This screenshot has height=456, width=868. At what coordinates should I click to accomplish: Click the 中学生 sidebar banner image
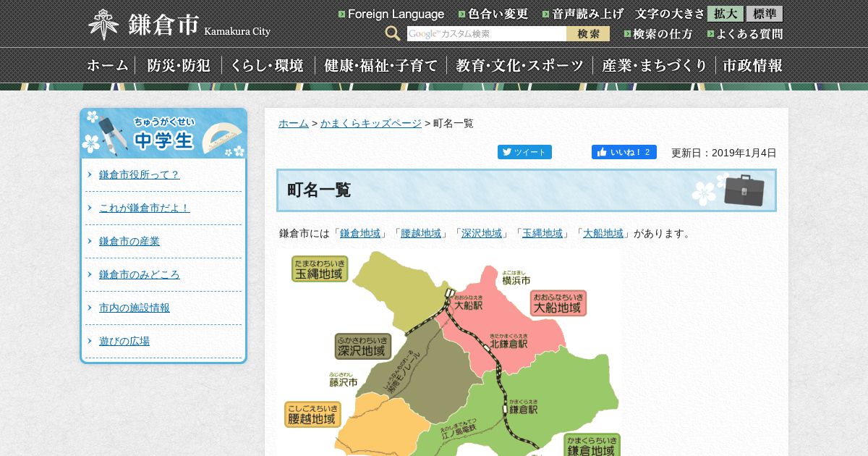163,134
